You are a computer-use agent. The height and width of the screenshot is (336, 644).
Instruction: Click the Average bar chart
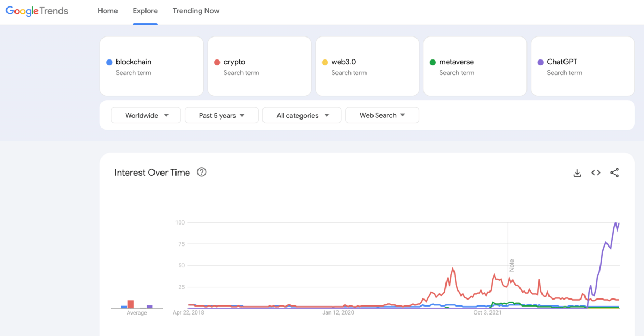click(x=136, y=304)
